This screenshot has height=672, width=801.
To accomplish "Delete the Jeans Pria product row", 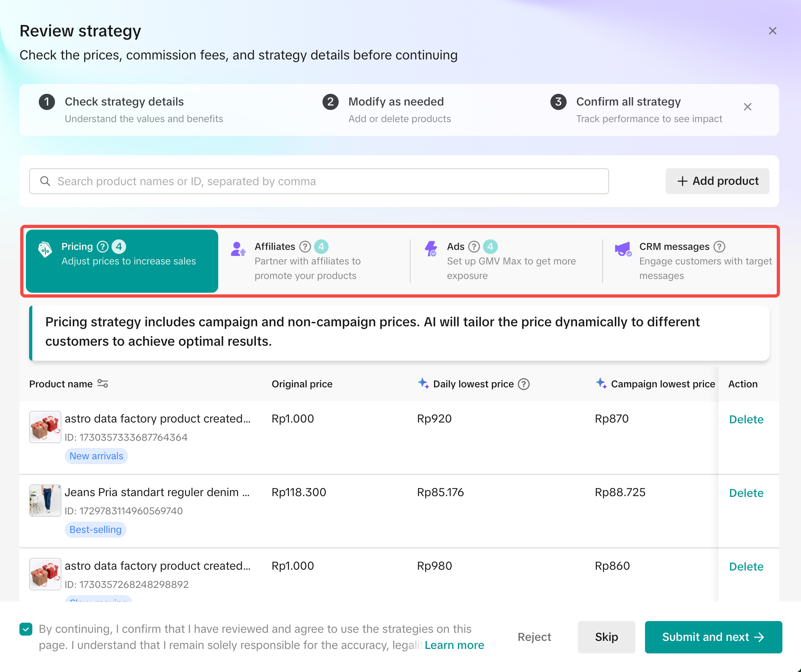I will [746, 493].
